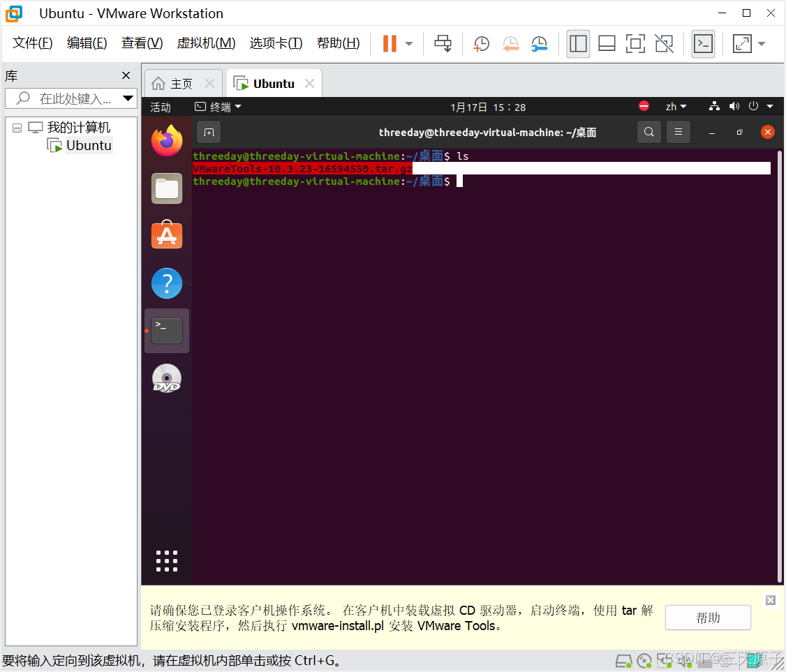Take a snapshot of the virtual machine
The width and height of the screenshot is (786, 672).
(481, 43)
